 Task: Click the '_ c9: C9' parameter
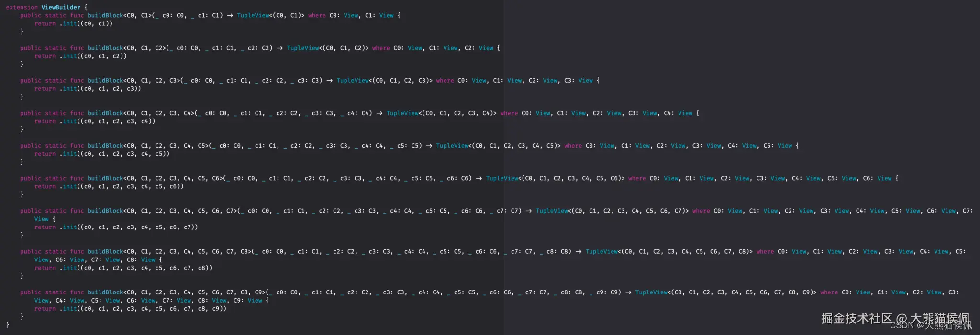pyautogui.click(x=603, y=292)
